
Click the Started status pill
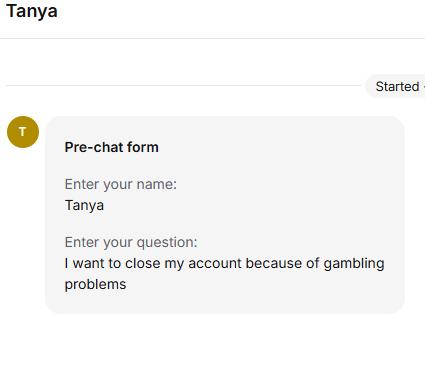coord(395,86)
